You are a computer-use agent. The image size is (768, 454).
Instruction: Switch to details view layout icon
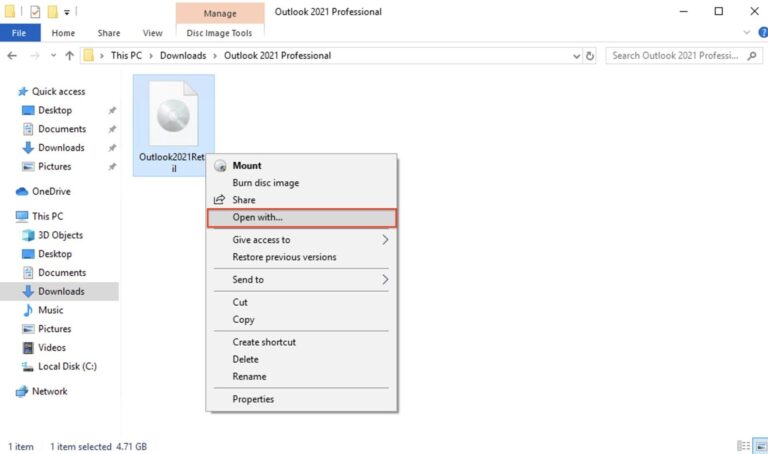point(743,446)
